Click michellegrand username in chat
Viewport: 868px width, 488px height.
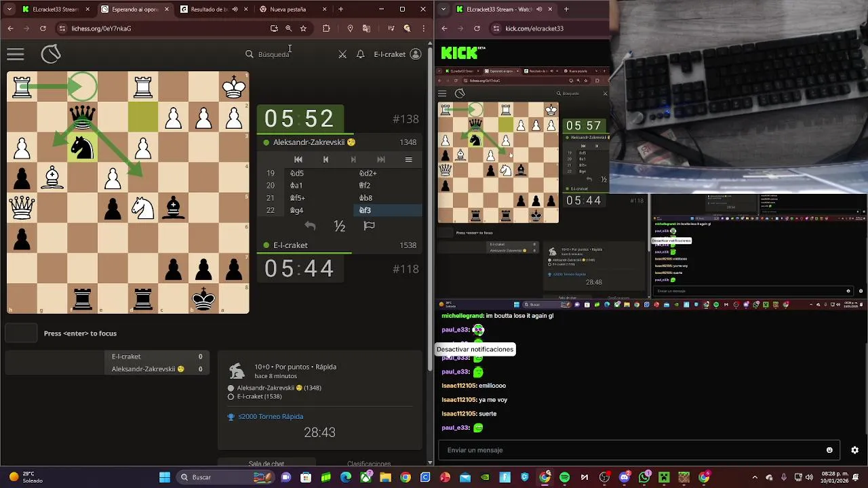point(462,316)
